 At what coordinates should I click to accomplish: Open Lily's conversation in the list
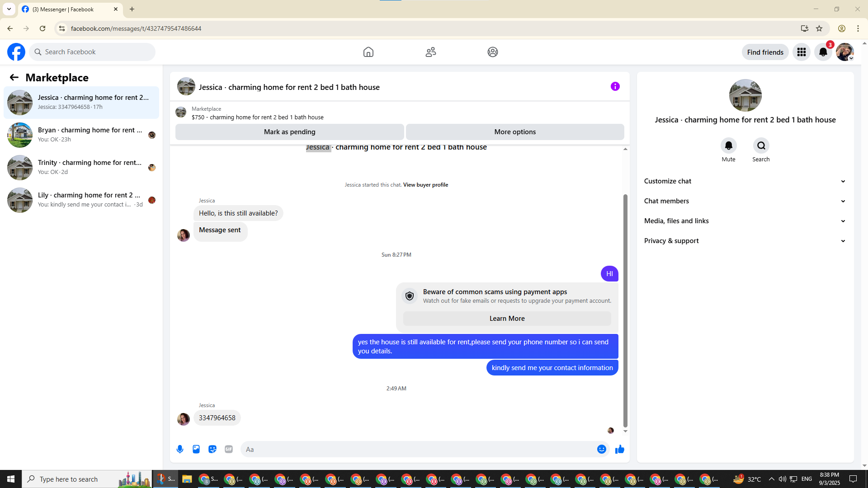point(81,200)
